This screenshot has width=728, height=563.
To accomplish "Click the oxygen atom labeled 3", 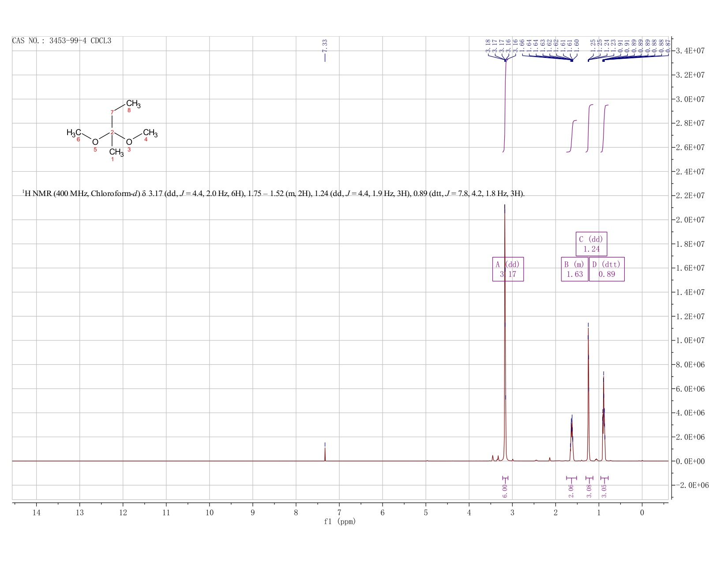I will (129, 142).
